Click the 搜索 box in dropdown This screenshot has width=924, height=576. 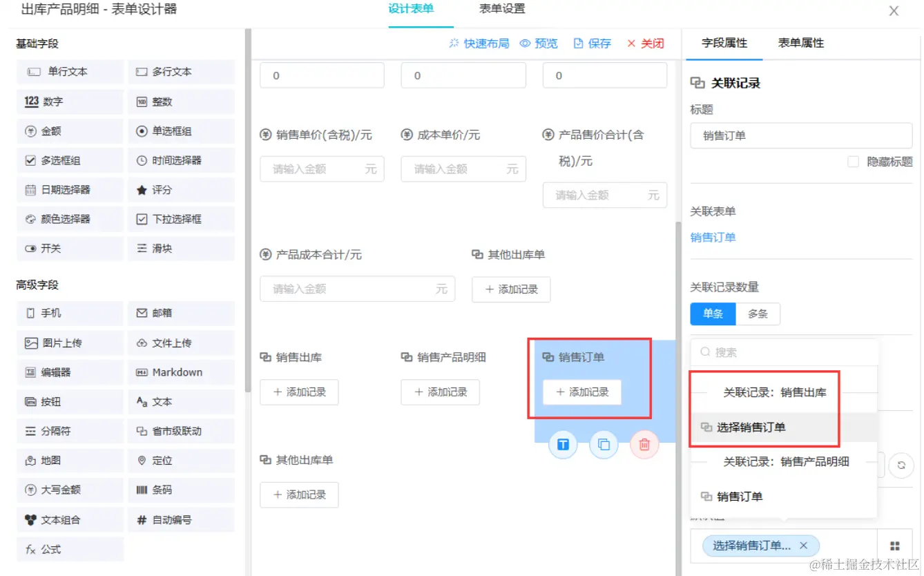pos(785,352)
